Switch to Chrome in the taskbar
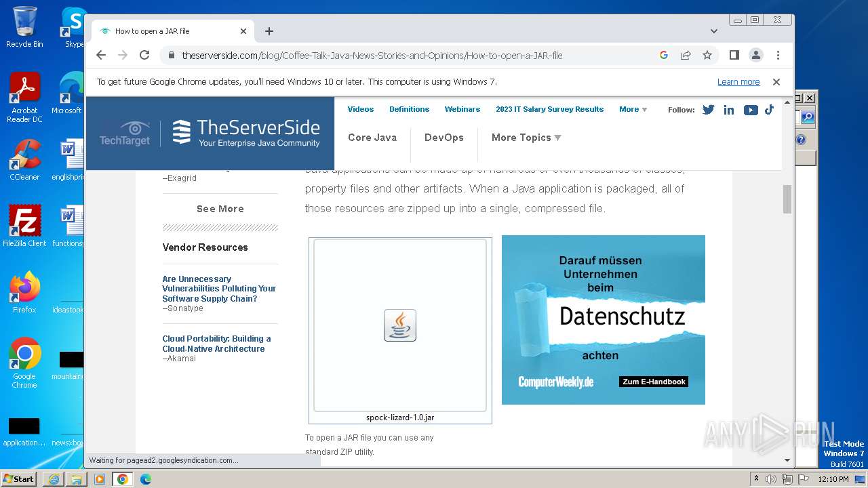This screenshot has width=868, height=488. [123, 479]
